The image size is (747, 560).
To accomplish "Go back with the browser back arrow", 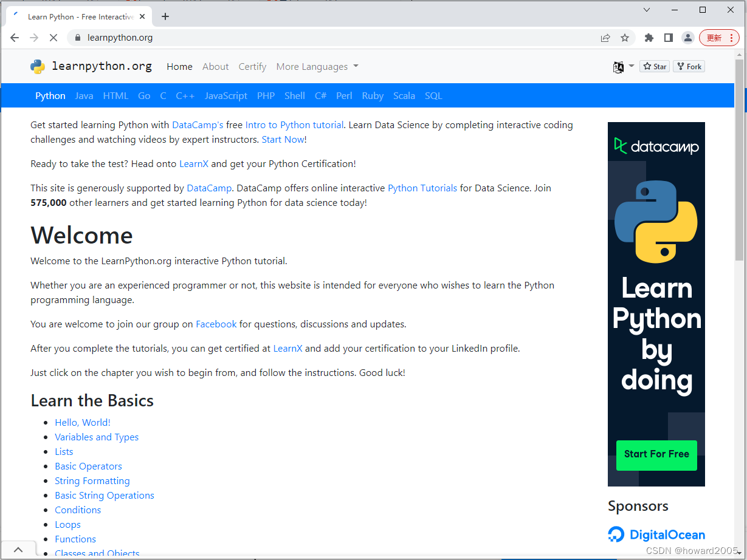I will coord(15,38).
